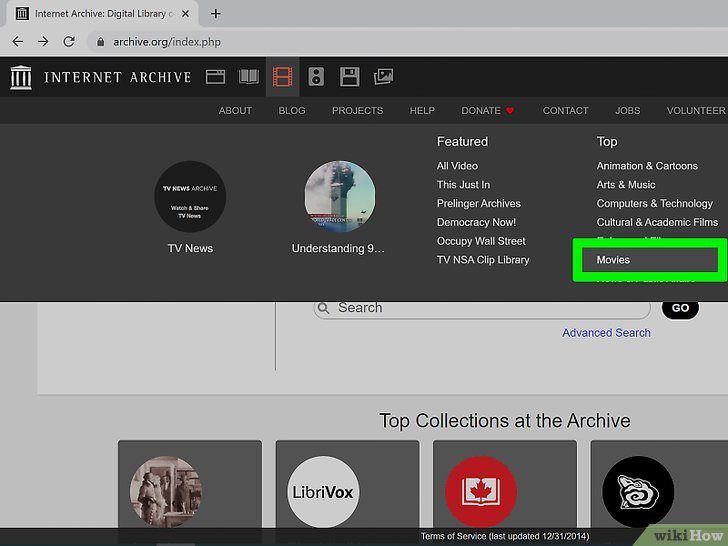Open the TV News text link
The image size is (728, 546).
pyautogui.click(x=190, y=248)
